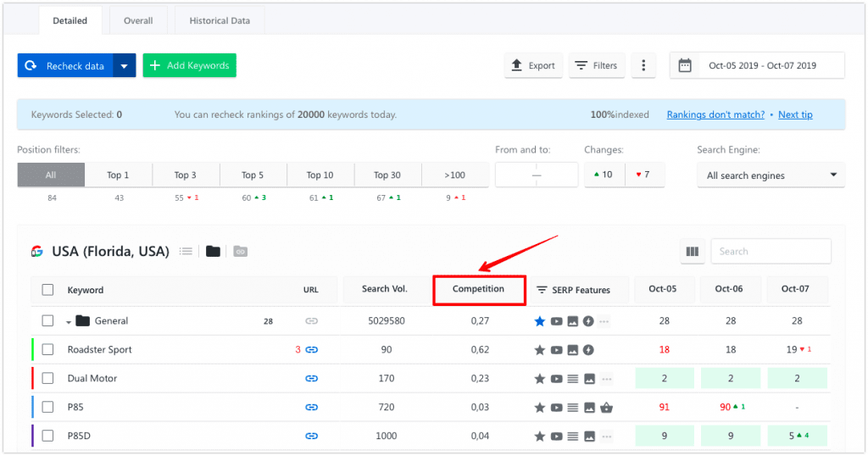The height and width of the screenshot is (456, 868).
Task: Click the image icon in Roadster Sport row
Action: (572, 350)
